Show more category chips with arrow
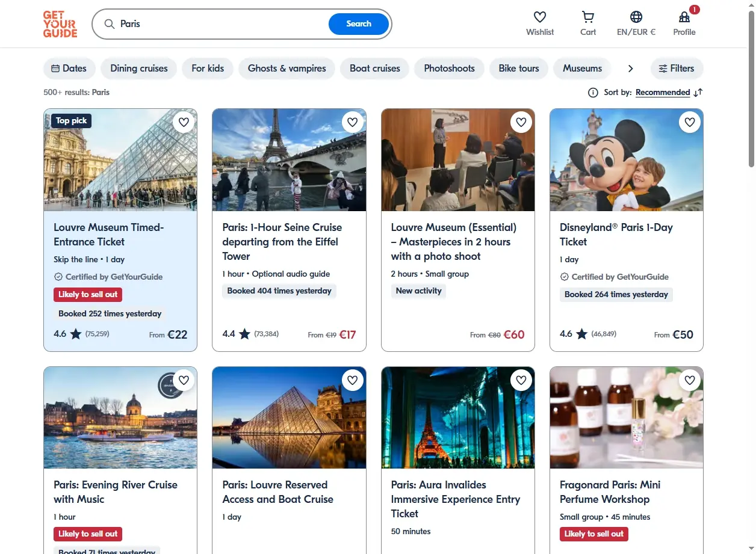The image size is (756, 554). (630, 69)
